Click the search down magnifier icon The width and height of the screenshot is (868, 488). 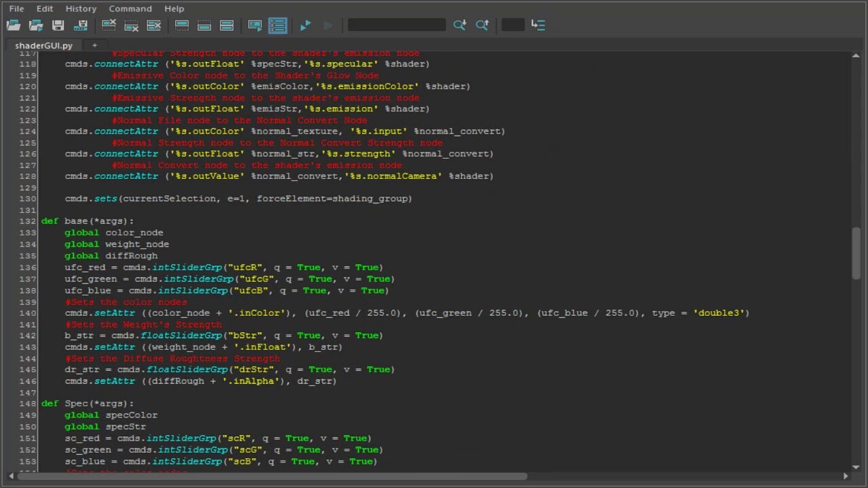click(460, 25)
